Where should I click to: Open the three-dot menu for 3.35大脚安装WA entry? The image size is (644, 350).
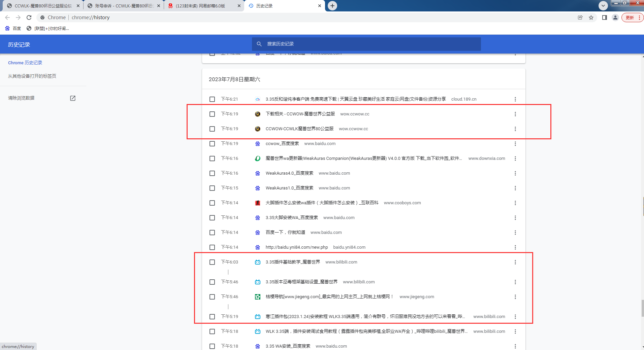point(515,218)
